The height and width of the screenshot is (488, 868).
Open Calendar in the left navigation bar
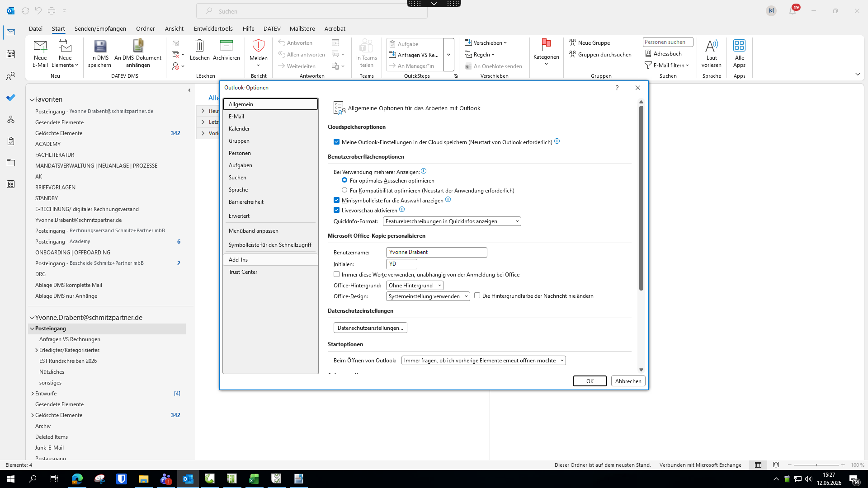[x=11, y=54]
